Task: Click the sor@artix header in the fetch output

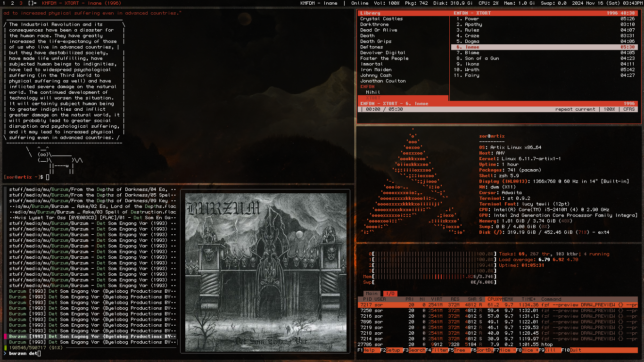Action: coord(492,136)
